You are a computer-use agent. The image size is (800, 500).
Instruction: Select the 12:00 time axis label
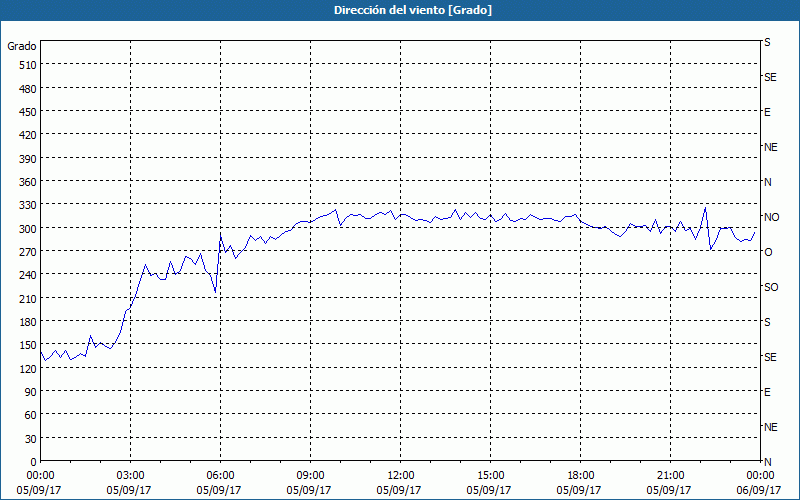click(x=401, y=476)
